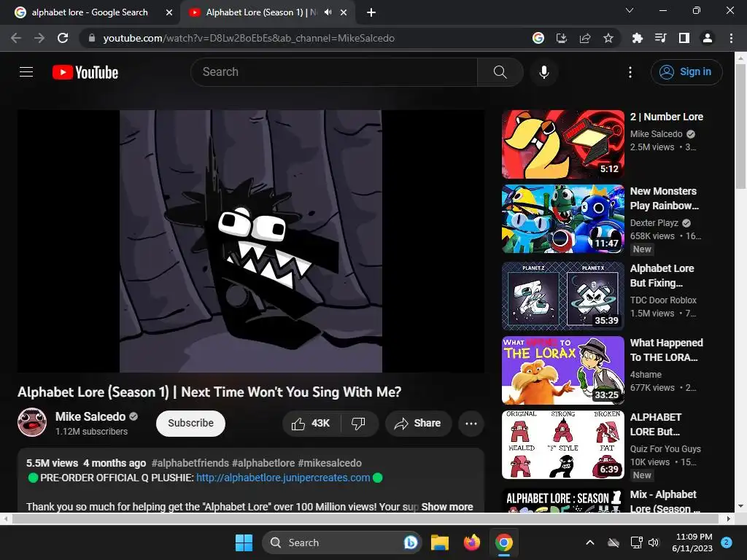This screenshot has width=747, height=560.
Task: Click the #alphabetlore hashtag
Action: tap(263, 463)
